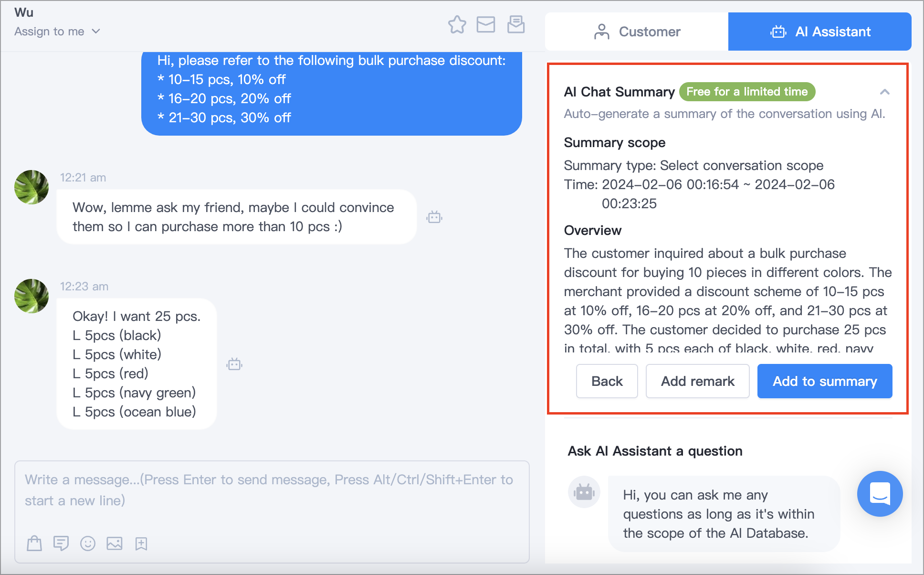Open the emoji picker smiley icon

(x=88, y=543)
